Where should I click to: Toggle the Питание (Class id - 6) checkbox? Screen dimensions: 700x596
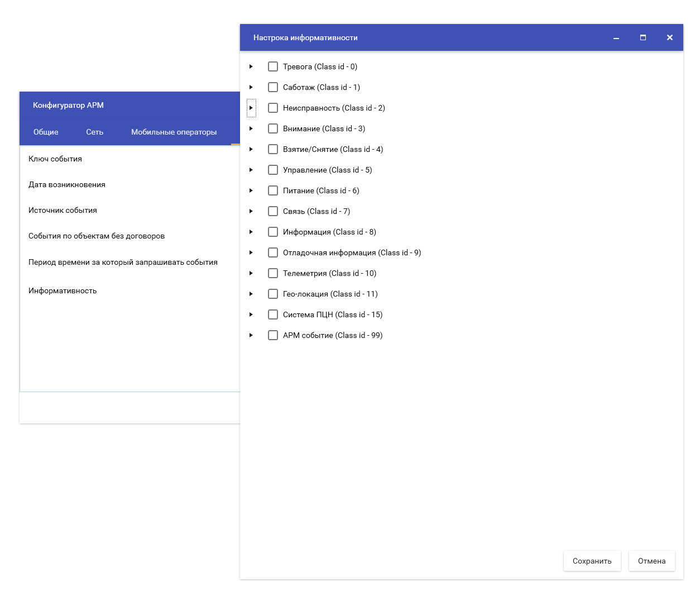coord(273,190)
